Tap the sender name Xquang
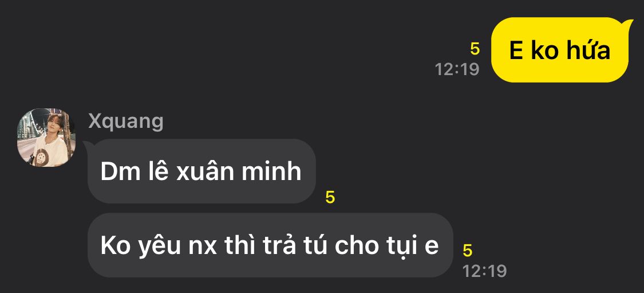 click(x=126, y=122)
